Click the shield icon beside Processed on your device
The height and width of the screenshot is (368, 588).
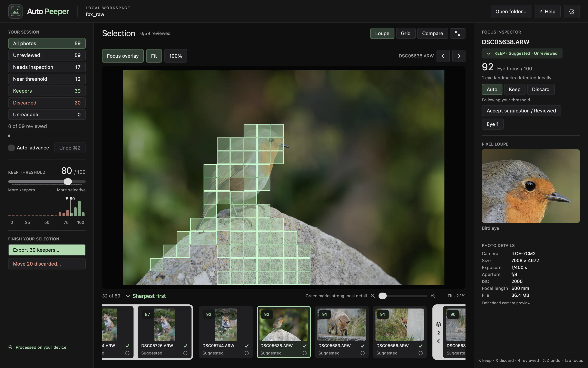coord(10,347)
